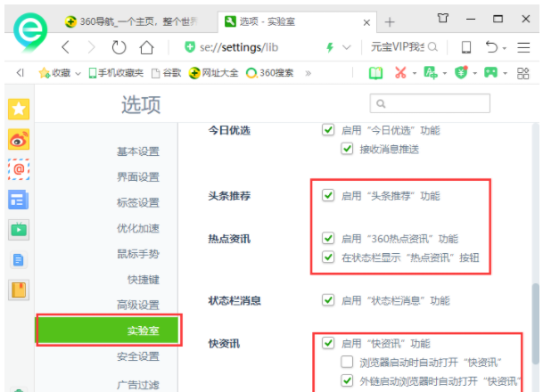
Task: Disable the "头条推荐" feature checkbox
Action: click(328, 195)
